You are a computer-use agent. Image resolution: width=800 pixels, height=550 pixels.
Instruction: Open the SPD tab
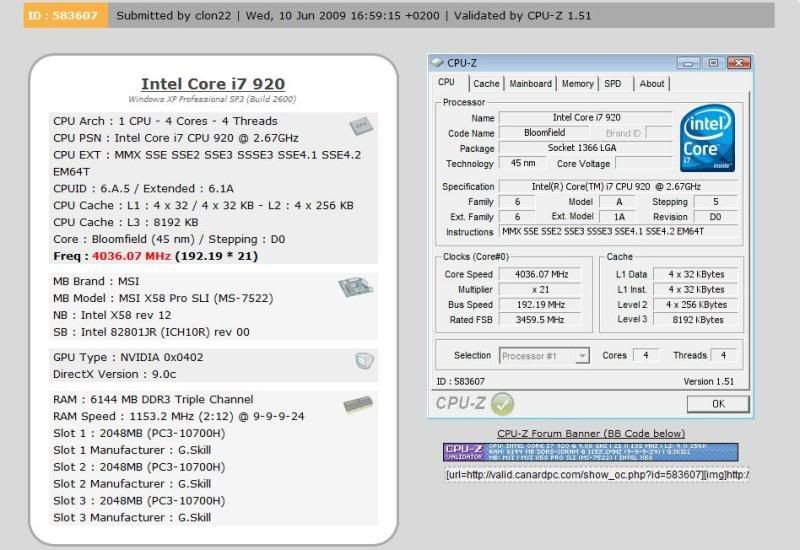point(613,84)
